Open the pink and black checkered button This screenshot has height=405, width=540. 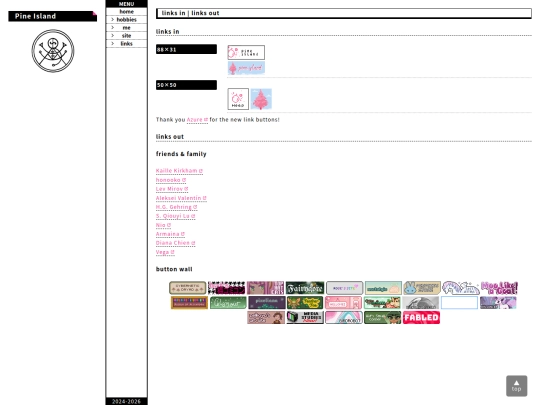pyautogui.click(x=227, y=288)
